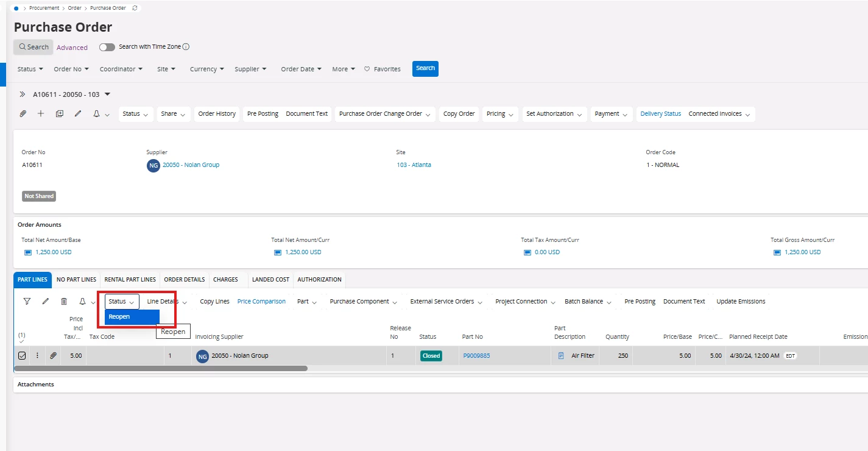
Task: Open the Order Date filter dropdown
Action: coord(301,69)
